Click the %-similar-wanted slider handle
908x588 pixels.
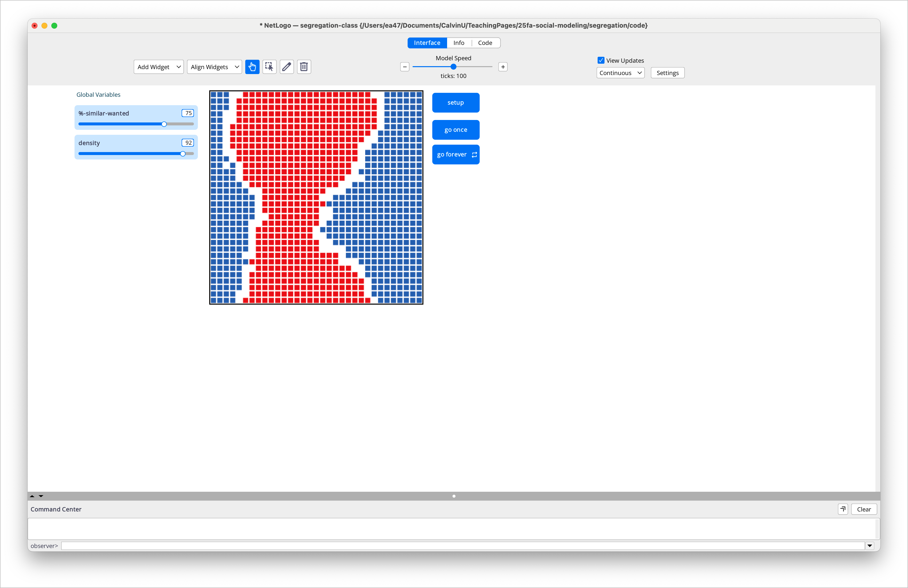164,124
